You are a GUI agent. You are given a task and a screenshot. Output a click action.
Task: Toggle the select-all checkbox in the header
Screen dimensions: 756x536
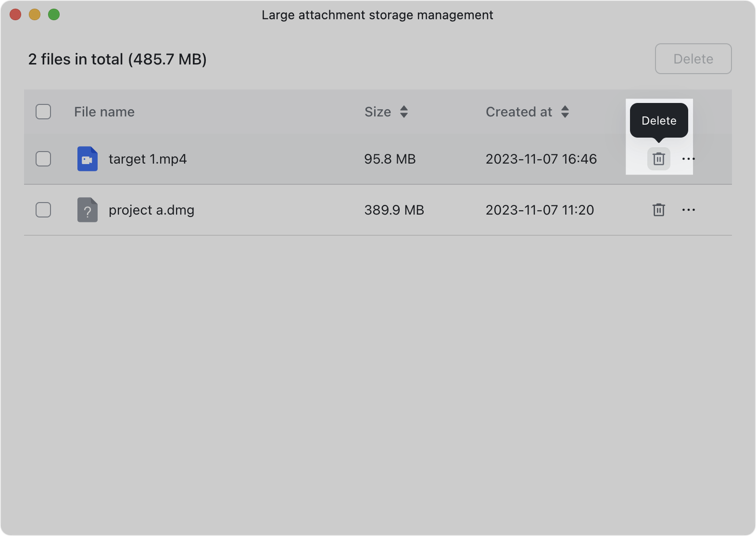43,111
